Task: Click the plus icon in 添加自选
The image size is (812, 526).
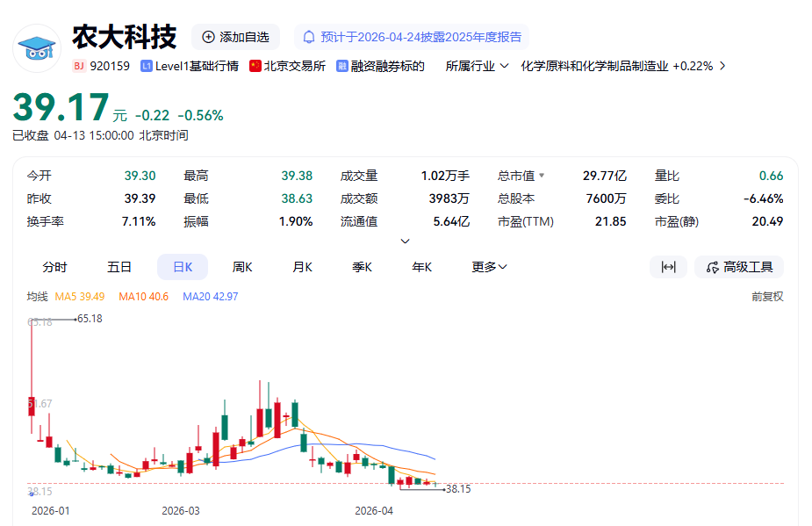Action: coord(208,37)
